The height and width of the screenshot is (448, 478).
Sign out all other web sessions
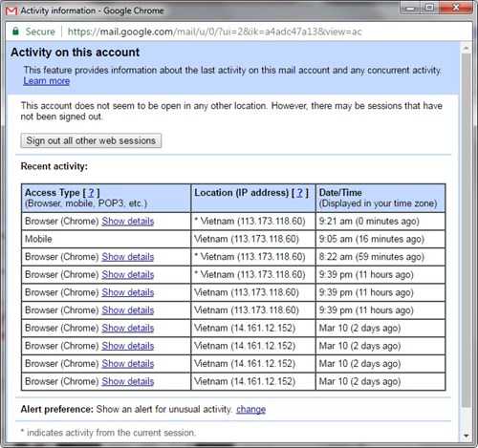[91, 140]
